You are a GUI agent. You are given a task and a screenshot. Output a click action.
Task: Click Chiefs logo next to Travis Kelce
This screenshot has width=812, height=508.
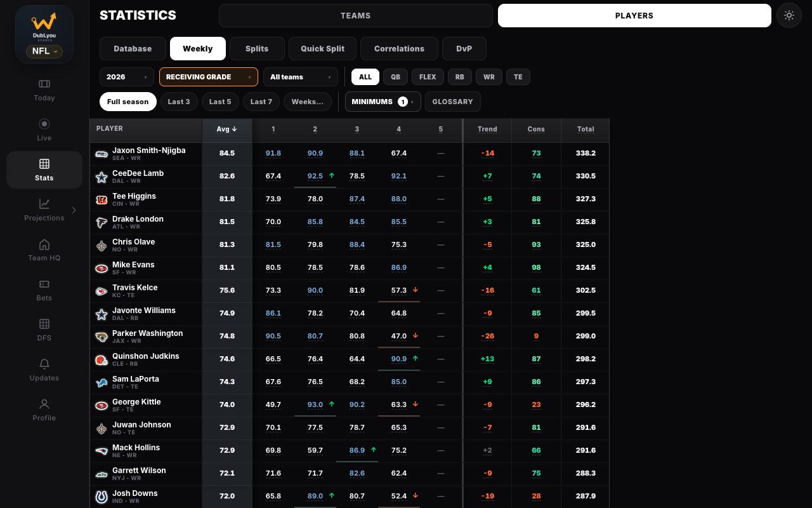point(101,291)
